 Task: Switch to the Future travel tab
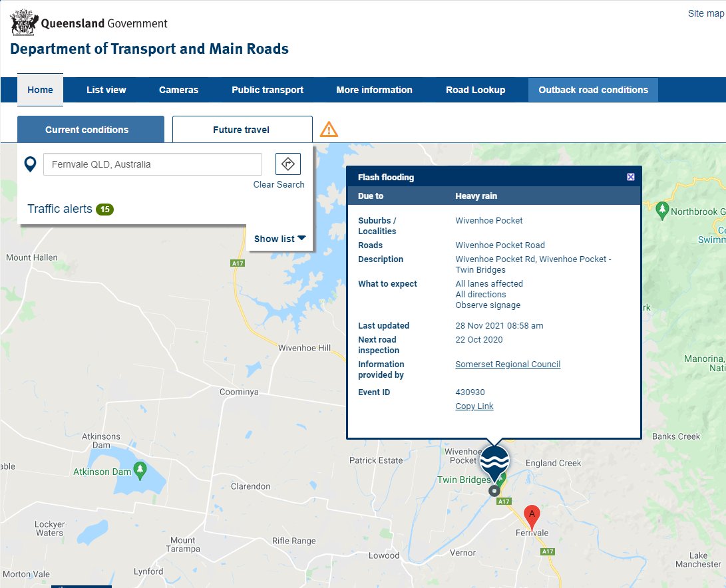point(242,129)
